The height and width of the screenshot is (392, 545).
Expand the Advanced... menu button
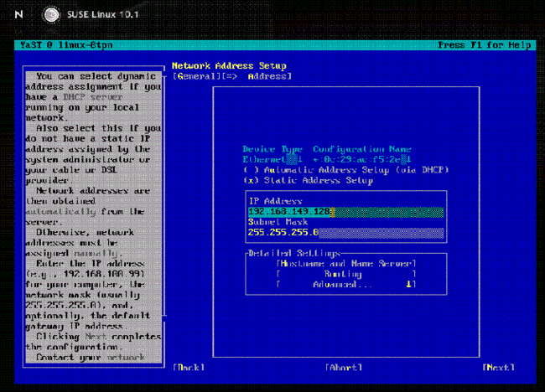click(x=346, y=284)
